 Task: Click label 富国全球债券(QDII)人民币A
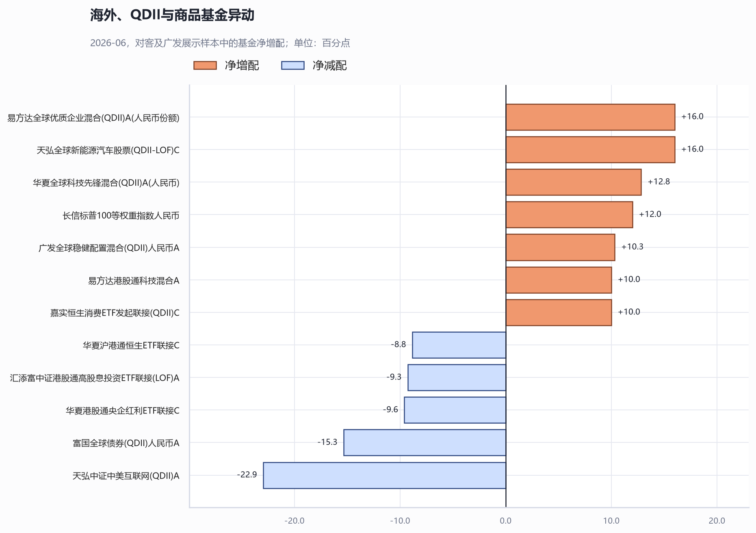click(126, 443)
